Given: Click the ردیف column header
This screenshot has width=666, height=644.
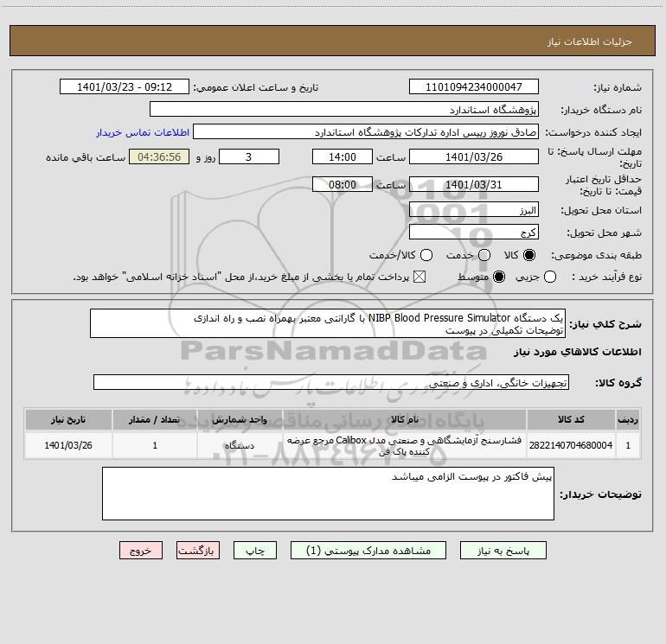Looking at the screenshot, I should click(628, 419).
